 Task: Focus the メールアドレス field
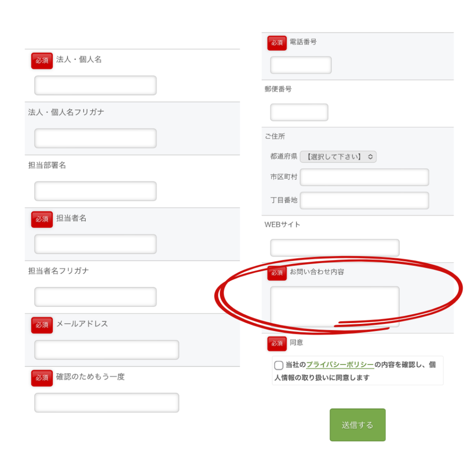(x=106, y=350)
